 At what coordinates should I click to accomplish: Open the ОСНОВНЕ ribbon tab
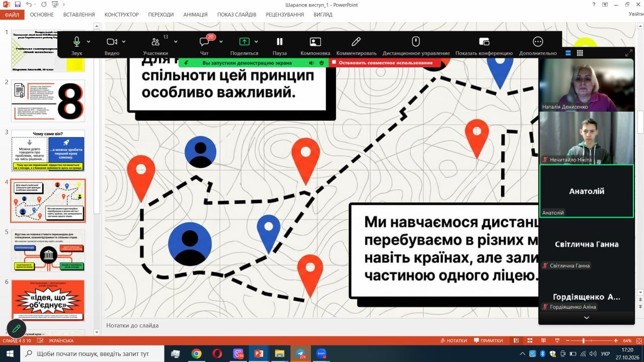tap(42, 15)
